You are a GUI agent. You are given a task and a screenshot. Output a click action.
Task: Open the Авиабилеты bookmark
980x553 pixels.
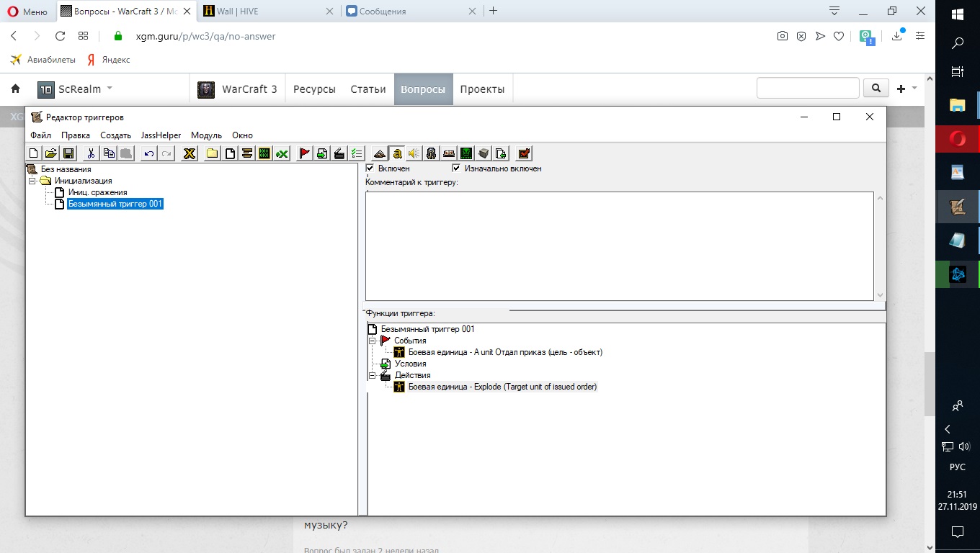click(x=42, y=60)
